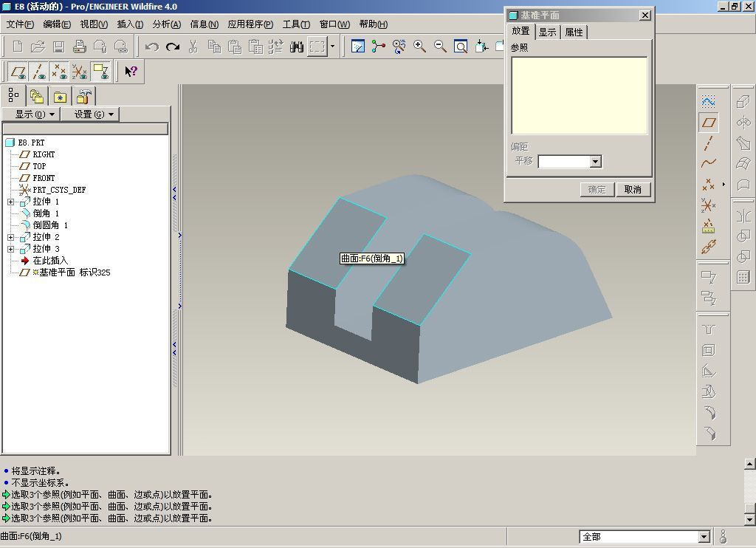
Task: Click the 参照 references collector box
Action: pyautogui.click(x=579, y=95)
